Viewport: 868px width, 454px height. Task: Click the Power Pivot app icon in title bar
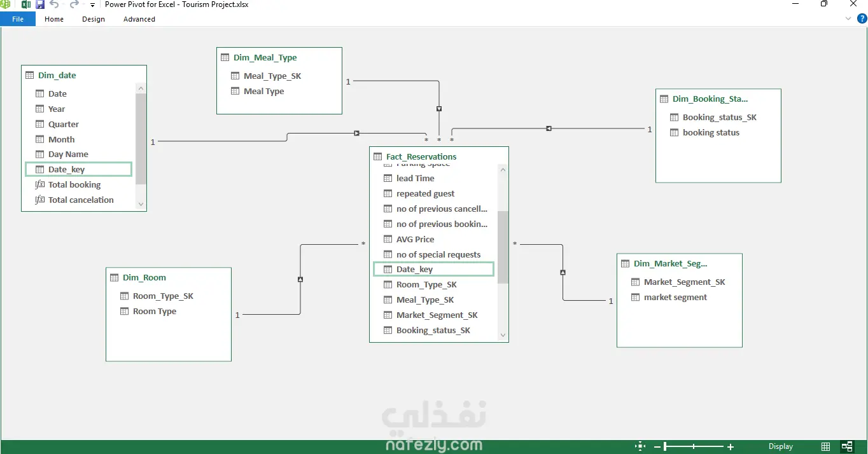point(6,4)
